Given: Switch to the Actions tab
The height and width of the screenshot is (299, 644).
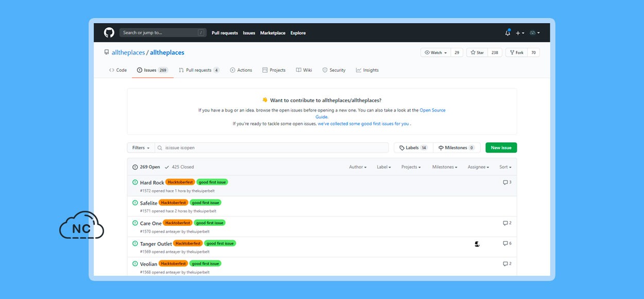Looking at the screenshot, I should 241,70.
